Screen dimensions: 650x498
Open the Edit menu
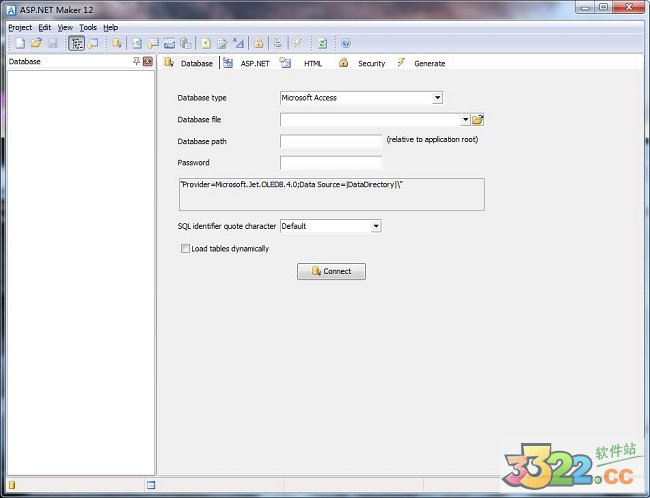pos(44,27)
